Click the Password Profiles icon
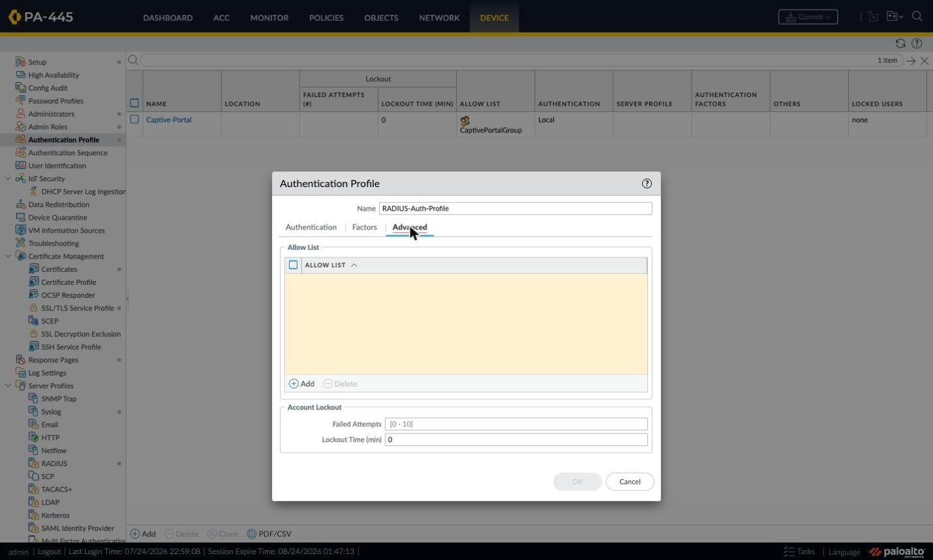Screen dimensions: 933x560 pyautogui.click(x=20, y=101)
